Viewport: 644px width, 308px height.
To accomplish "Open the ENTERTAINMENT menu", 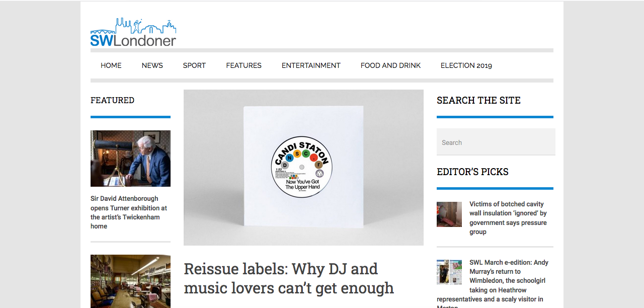I will click(x=311, y=65).
